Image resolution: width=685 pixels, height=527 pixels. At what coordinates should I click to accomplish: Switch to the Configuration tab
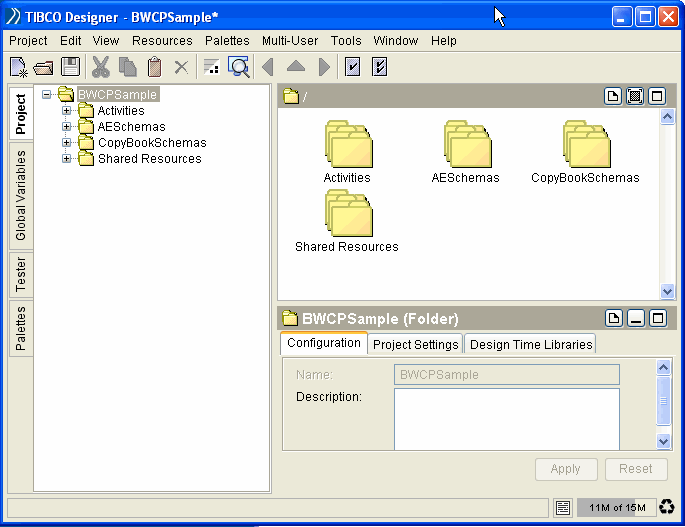tap(324, 343)
